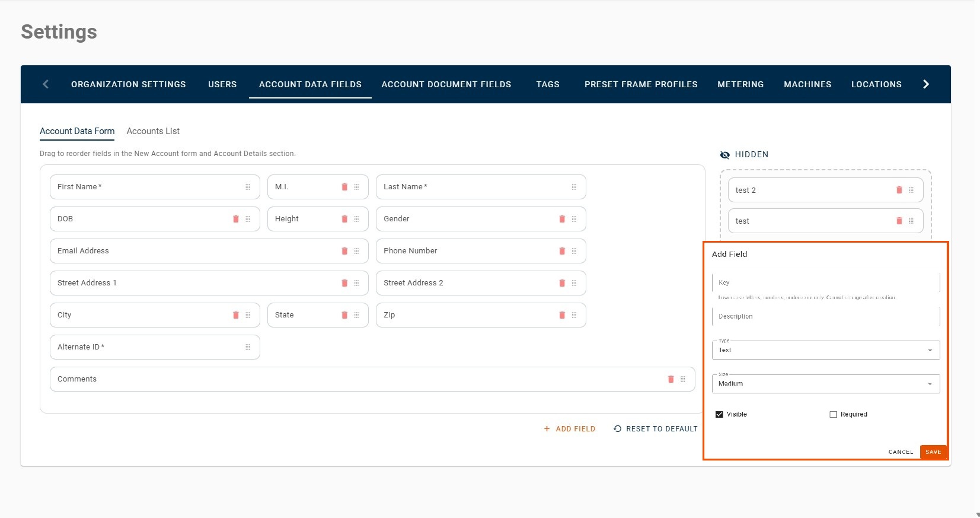Focus the Description input field
Image resolution: width=980 pixels, height=518 pixels.
[x=826, y=316]
